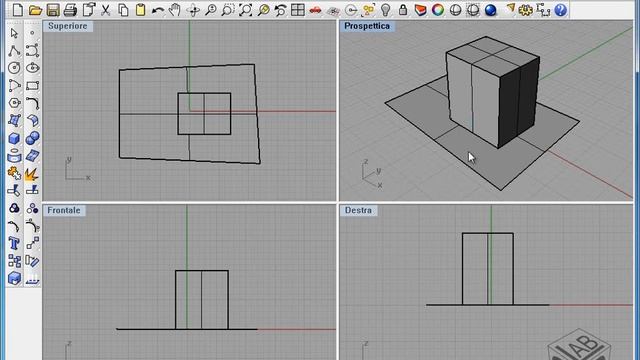Viewport: 640px width, 360px height.
Task: Select the Polyline tool
Action: (14, 51)
